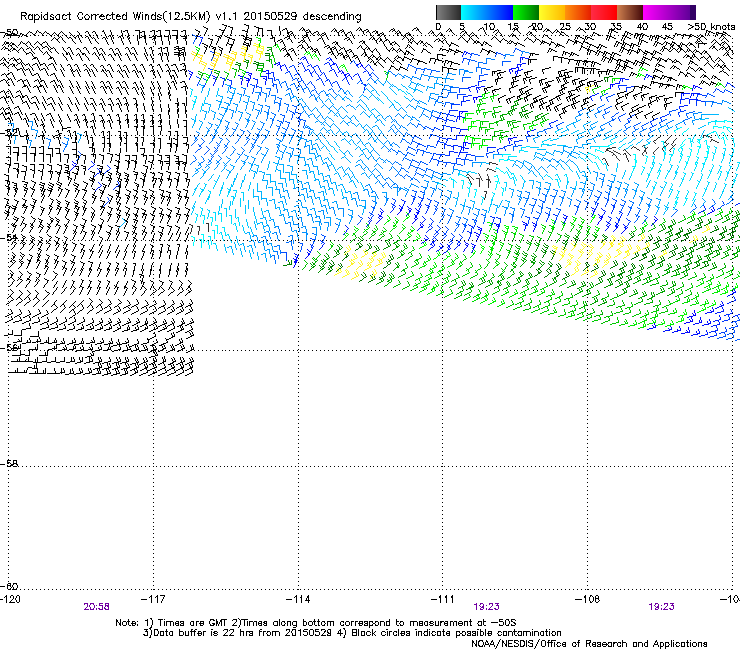Click the magenta 40-45 knots color swatch

point(656,12)
